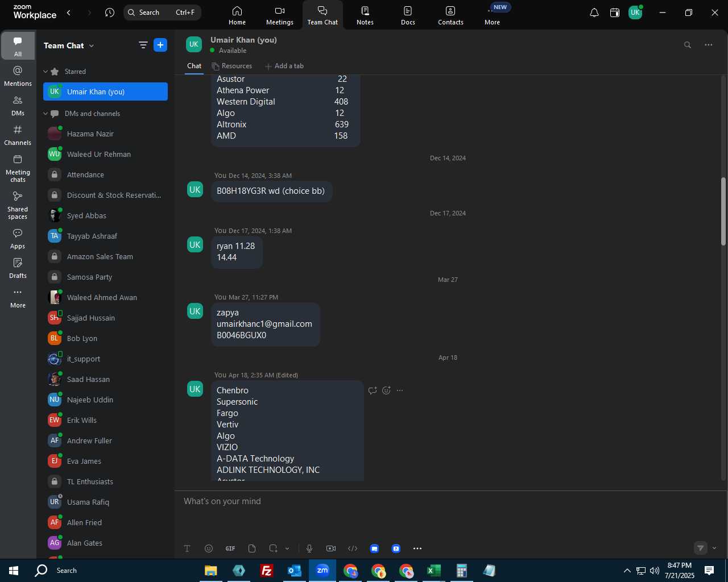Image resolution: width=728 pixels, height=582 pixels.
Task: Insert a code snippet
Action: click(353, 548)
